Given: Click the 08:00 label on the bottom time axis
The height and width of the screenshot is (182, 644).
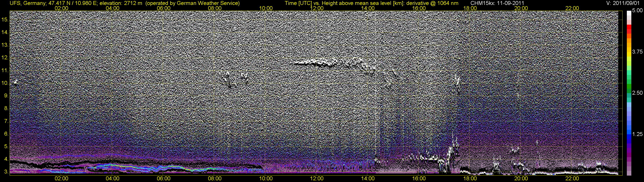Looking at the screenshot, I should [215, 179].
